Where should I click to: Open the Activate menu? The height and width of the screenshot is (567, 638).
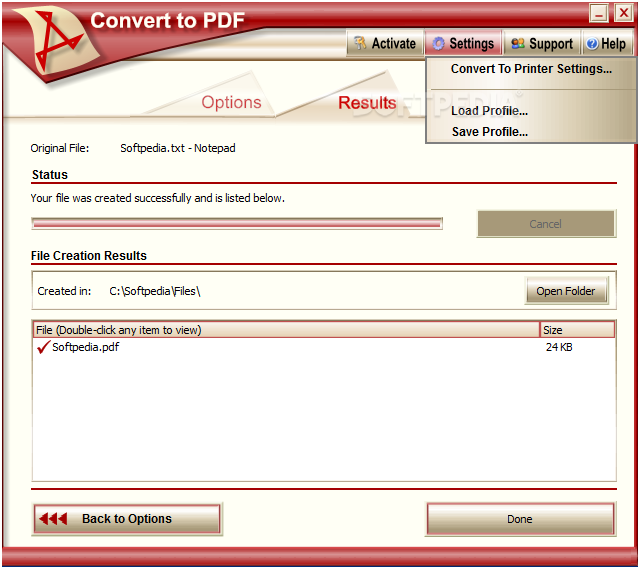(x=385, y=43)
